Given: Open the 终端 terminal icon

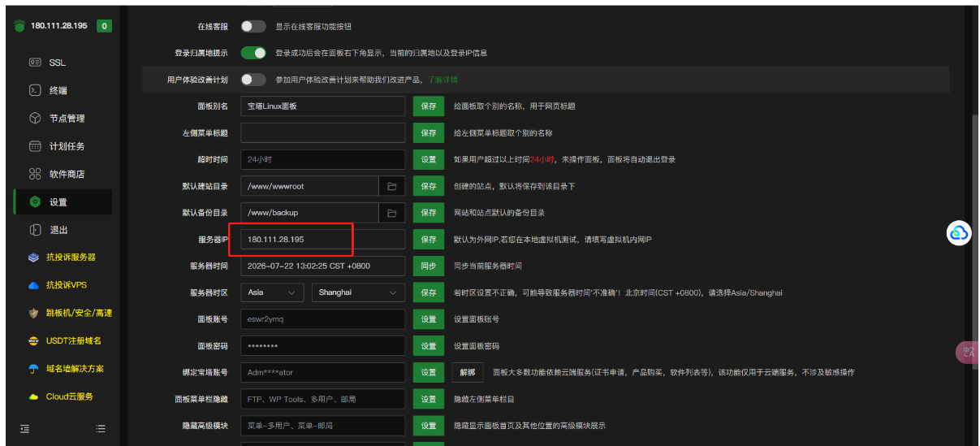Looking at the screenshot, I should tap(35, 90).
